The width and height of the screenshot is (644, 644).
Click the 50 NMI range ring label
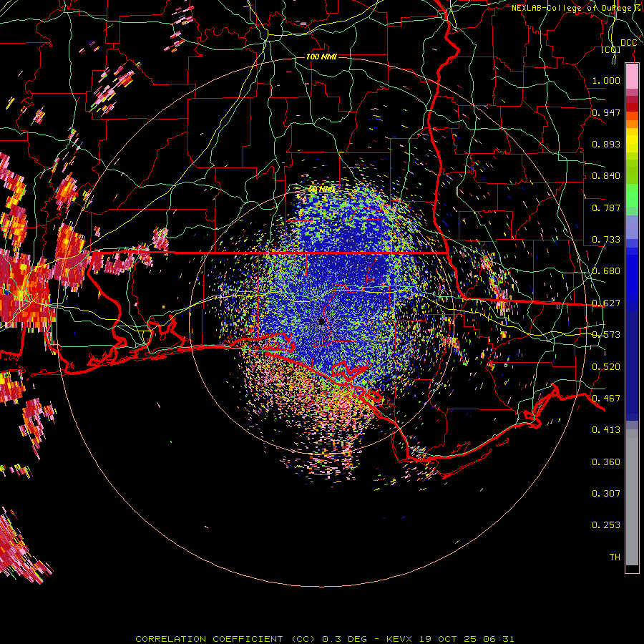[321, 189]
